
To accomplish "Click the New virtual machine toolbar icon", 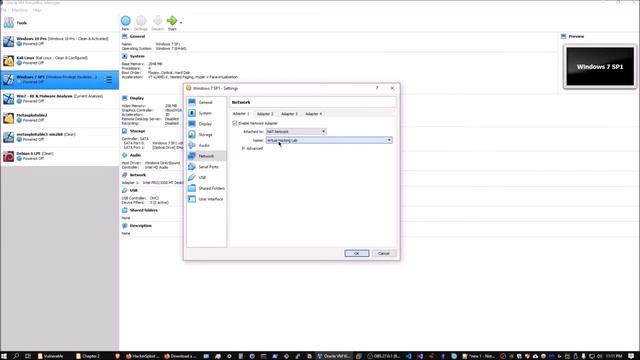I will coord(126,21).
